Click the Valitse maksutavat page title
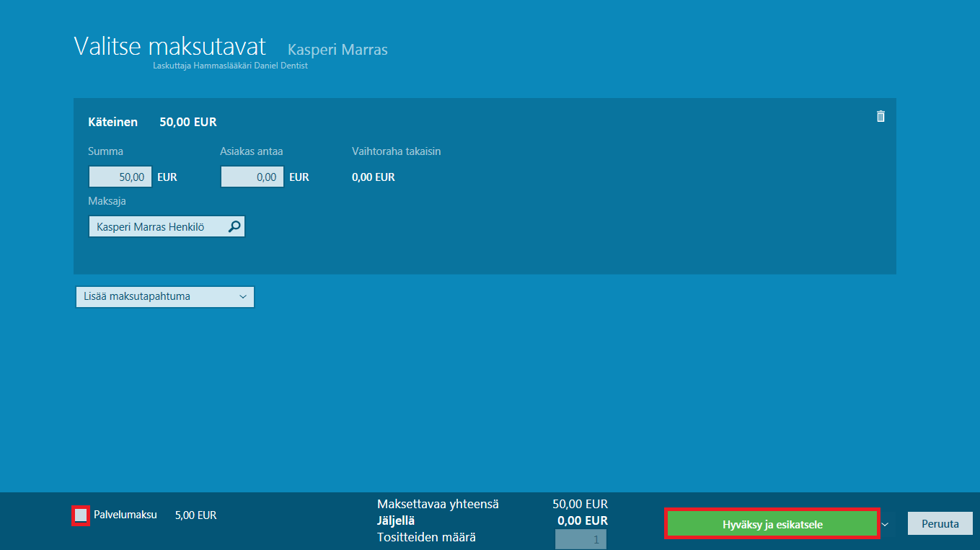This screenshot has width=980, height=550. [x=170, y=46]
